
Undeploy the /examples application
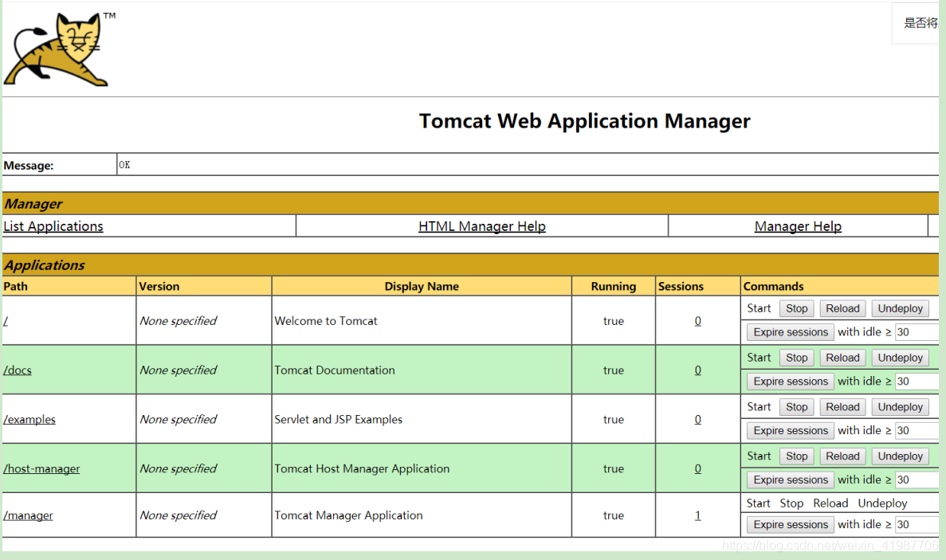(900, 408)
